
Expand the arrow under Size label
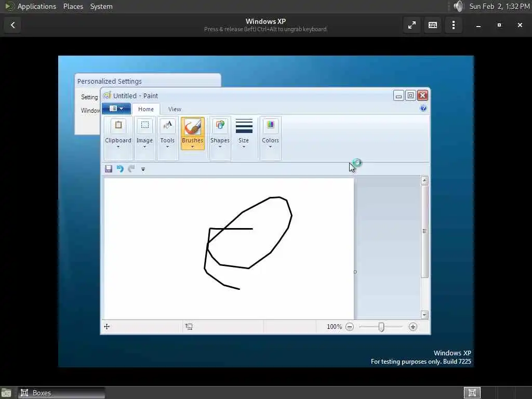coord(244,147)
